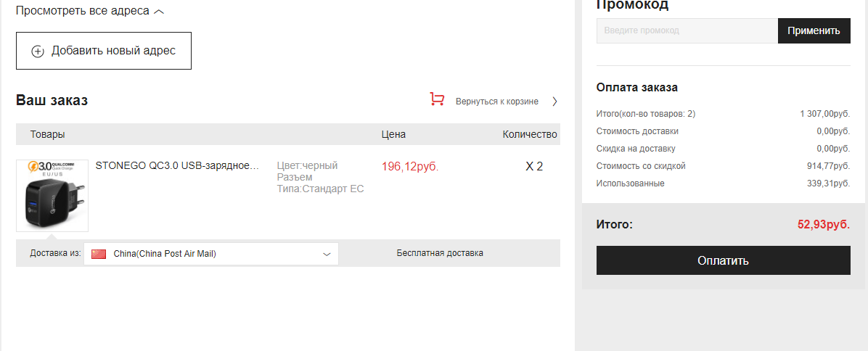Viewport: 868px width, 351px height.
Task: Click the Введите промокод input field
Action: (687, 31)
